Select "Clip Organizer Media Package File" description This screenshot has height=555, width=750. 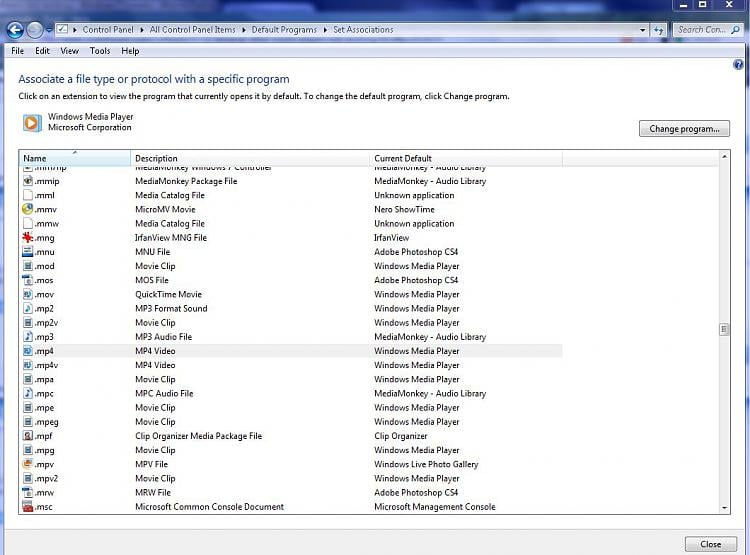(199, 436)
